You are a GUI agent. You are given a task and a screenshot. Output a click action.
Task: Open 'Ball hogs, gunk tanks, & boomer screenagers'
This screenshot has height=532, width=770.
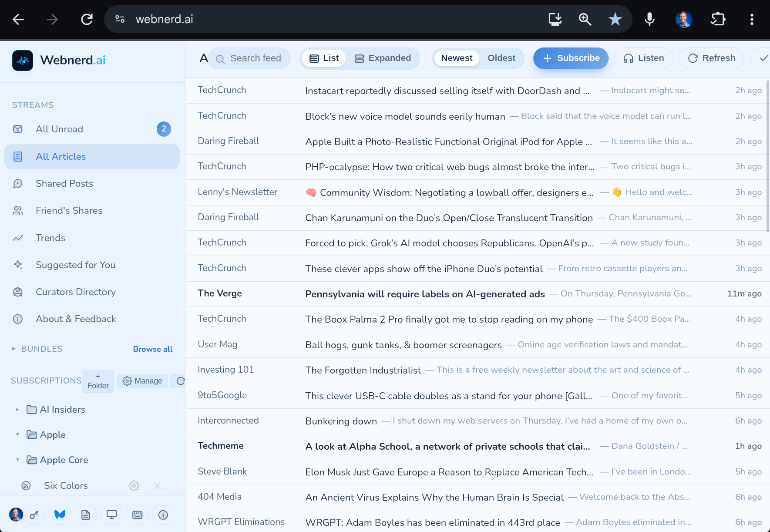click(x=478, y=345)
